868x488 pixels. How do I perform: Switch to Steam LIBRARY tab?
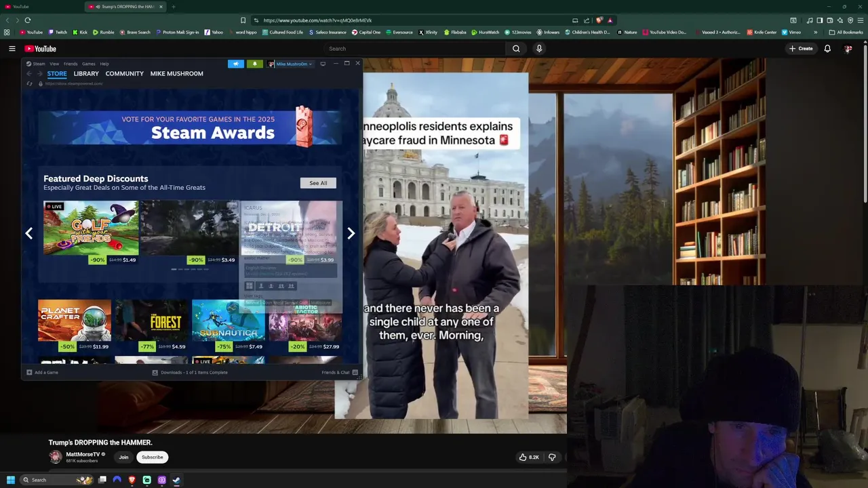pyautogui.click(x=86, y=73)
